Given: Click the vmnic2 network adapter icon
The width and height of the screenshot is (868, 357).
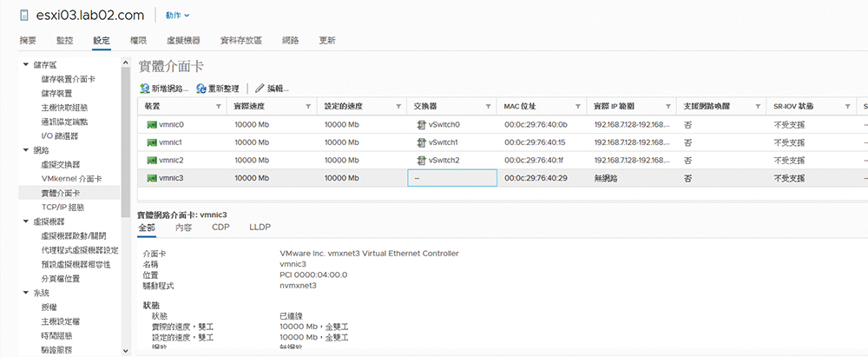Looking at the screenshot, I should click(x=152, y=160).
